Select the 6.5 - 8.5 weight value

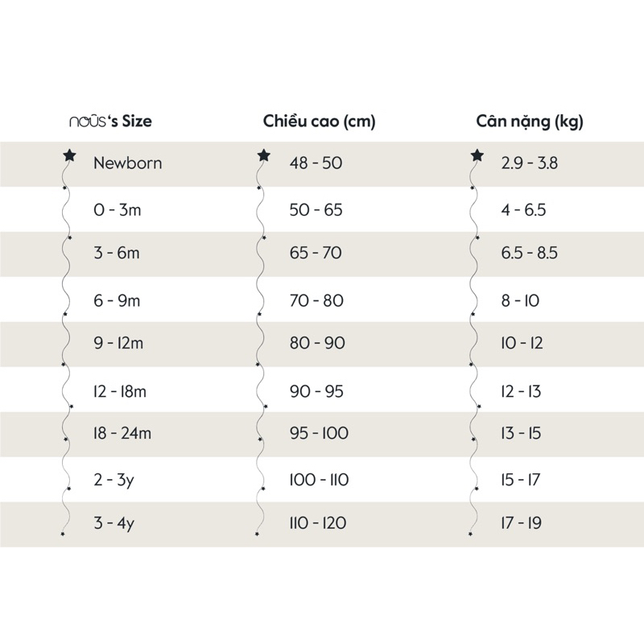(529, 253)
